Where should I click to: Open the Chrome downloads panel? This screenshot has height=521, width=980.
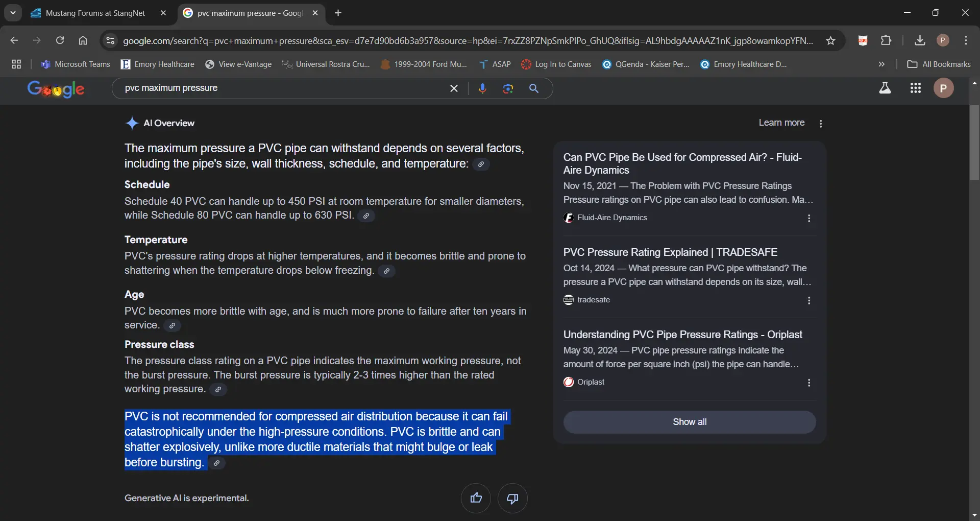tap(920, 40)
